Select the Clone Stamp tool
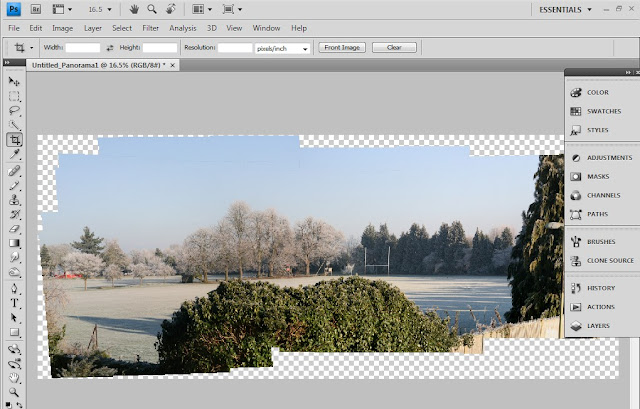 point(14,200)
